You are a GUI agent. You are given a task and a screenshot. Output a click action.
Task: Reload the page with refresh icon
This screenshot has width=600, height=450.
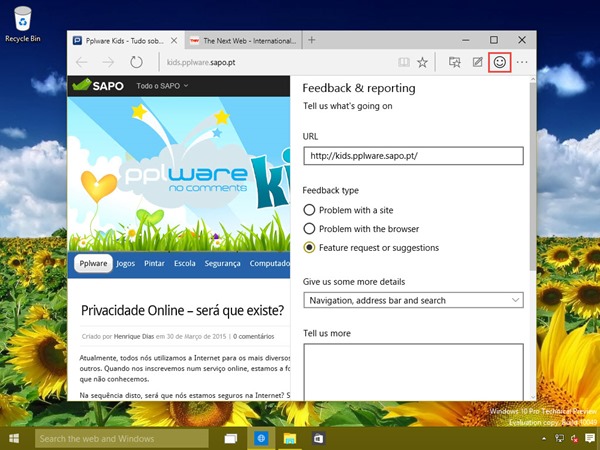tap(136, 62)
